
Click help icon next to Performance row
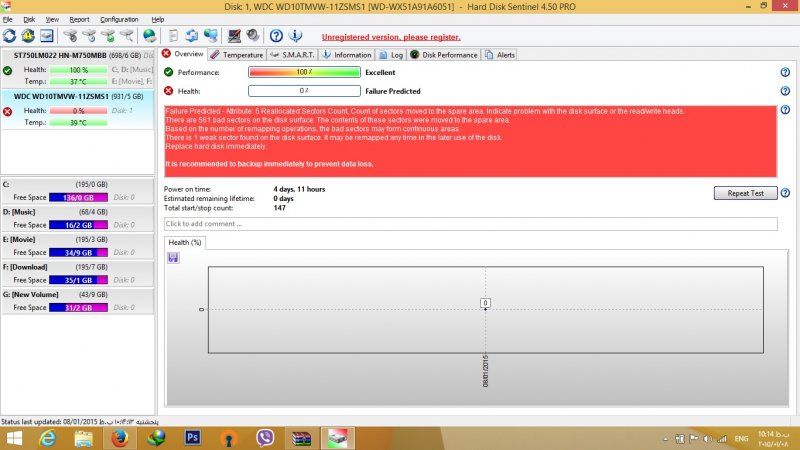click(x=785, y=72)
